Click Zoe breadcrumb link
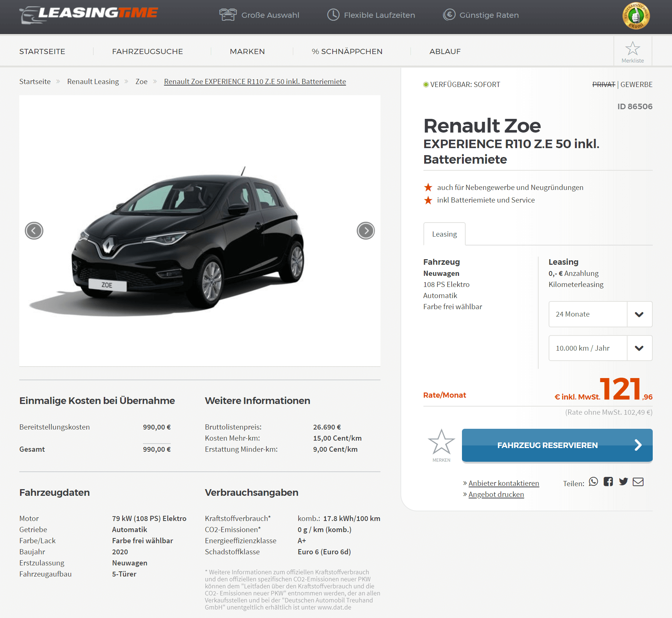Viewport: 672px width, 618px height. click(142, 81)
